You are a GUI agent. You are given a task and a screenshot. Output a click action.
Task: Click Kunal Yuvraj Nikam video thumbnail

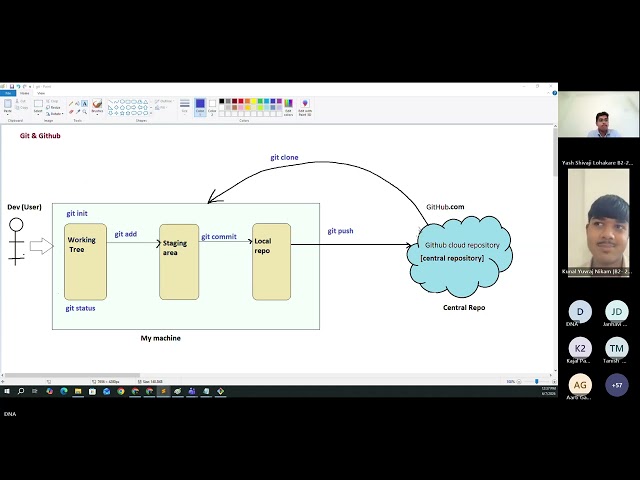point(598,223)
